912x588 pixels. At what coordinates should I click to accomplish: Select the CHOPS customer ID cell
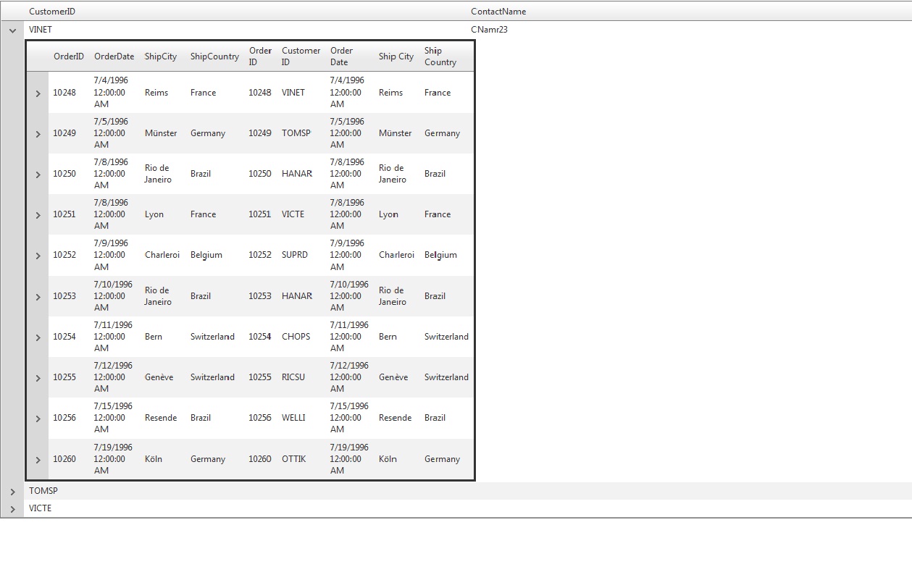pyautogui.click(x=296, y=337)
